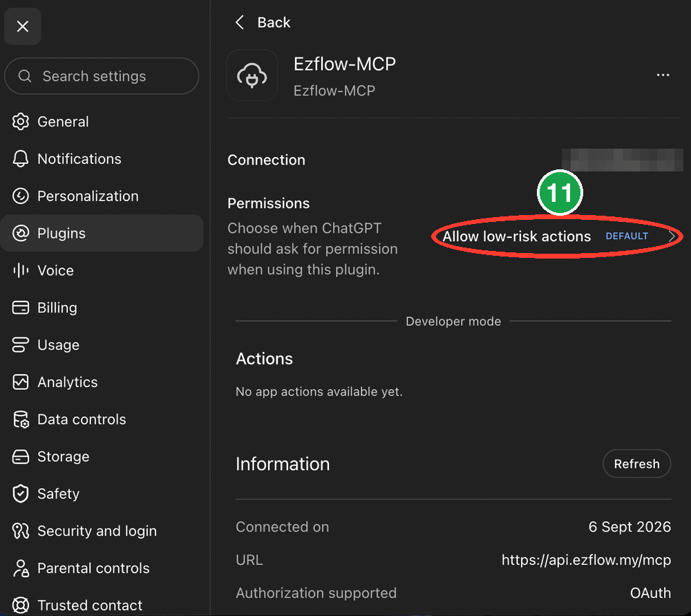Open Trusted contact section
The height and width of the screenshot is (616, 691).
click(x=102, y=605)
